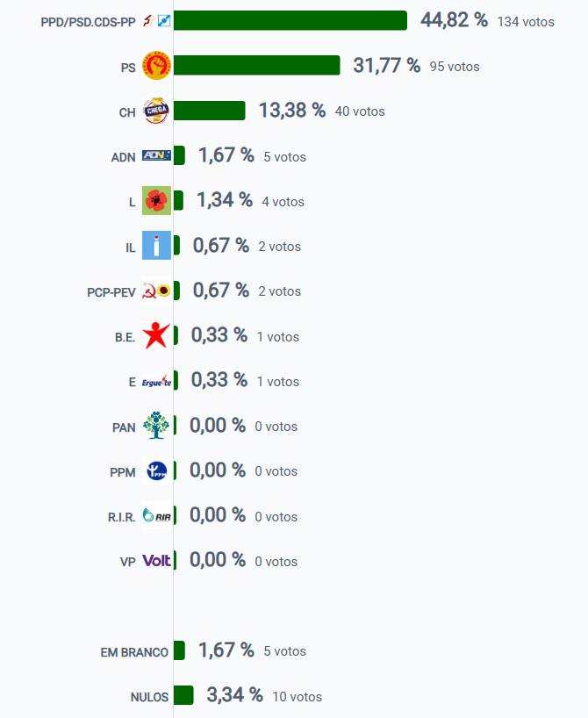Viewport: 588px width, 718px height.
Task: Click the CH green vote bar
Action: [210, 111]
